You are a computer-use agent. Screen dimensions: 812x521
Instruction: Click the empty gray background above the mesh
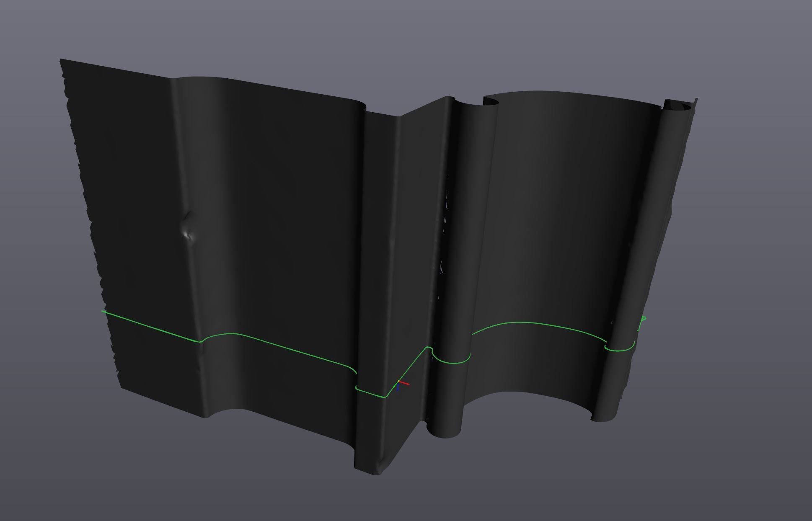pyautogui.click(x=377, y=34)
